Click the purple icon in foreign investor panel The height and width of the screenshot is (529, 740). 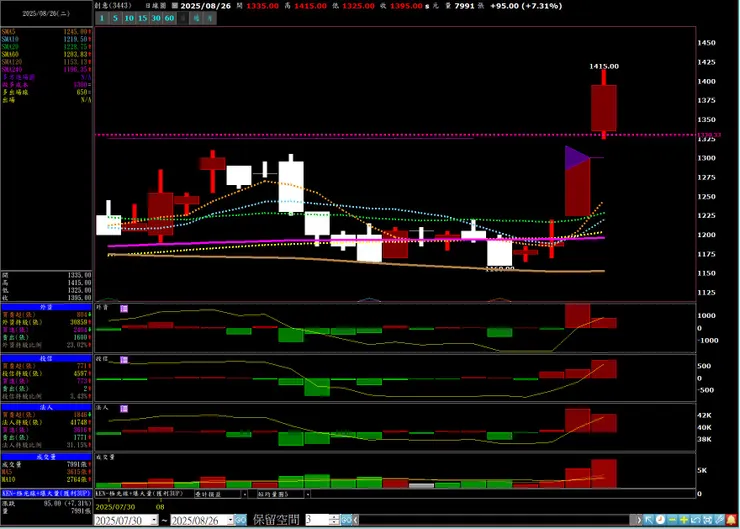[x=124, y=309]
